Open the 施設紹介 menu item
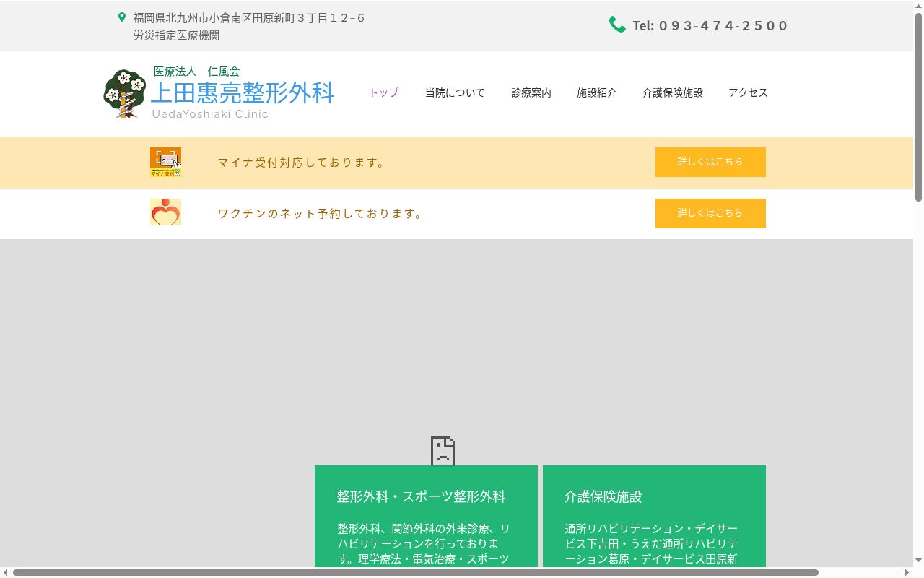 (597, 92)
